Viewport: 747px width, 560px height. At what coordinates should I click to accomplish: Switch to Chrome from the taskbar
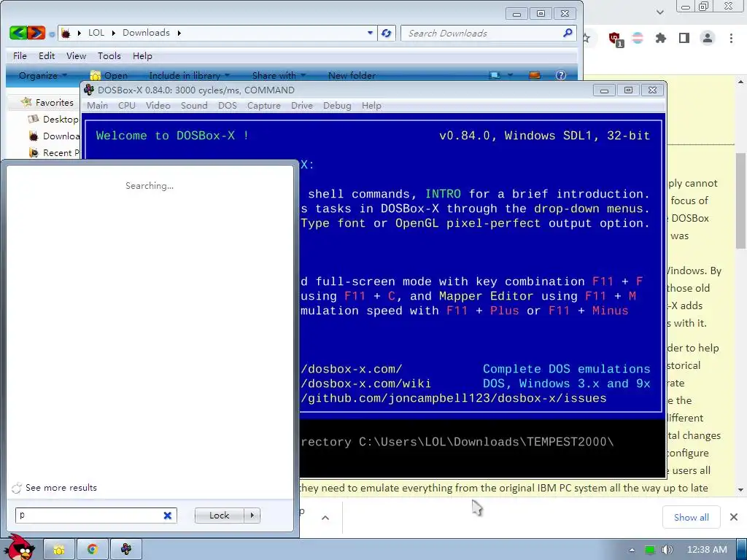pos(93,550)
